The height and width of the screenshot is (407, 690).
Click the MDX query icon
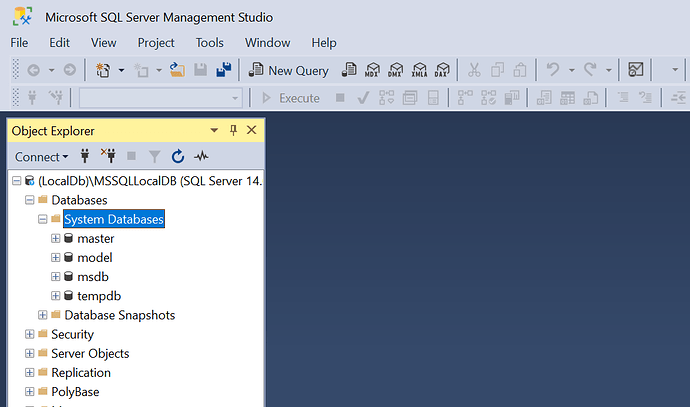click(x=372, y=70)
